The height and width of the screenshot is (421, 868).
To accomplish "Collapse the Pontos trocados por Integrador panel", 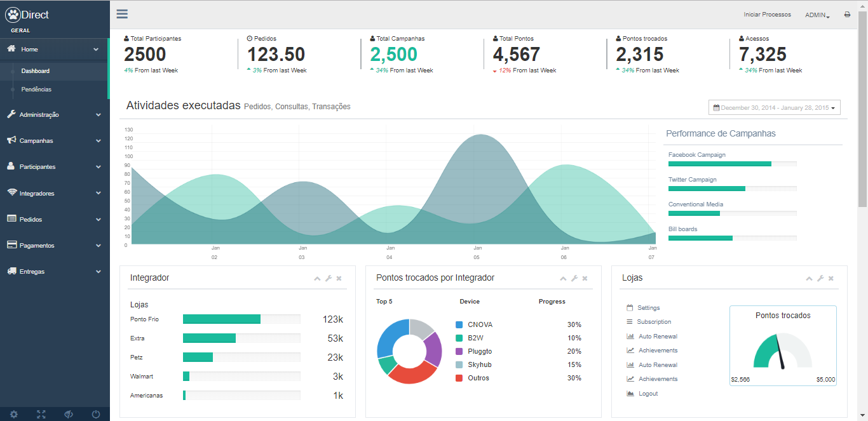I will (563, 278).
